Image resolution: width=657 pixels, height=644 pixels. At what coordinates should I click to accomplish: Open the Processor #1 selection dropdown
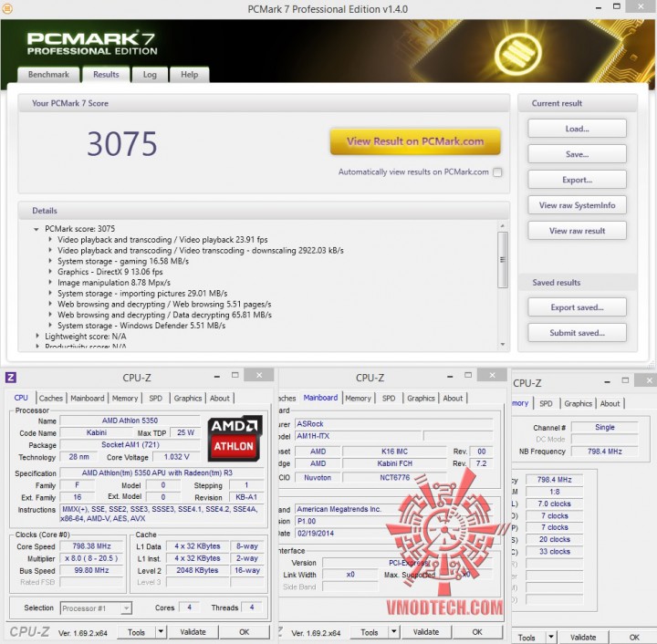point(126,608)
